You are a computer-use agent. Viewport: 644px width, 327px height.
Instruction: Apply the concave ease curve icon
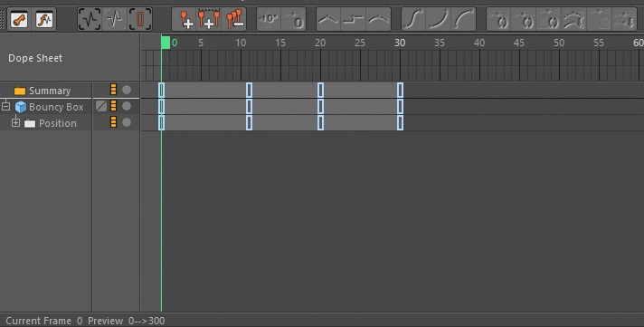[x=439, y=19]
